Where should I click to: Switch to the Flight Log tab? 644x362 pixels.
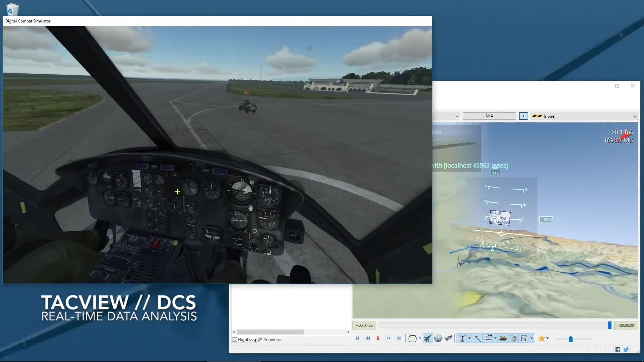[x=244, y=340]
